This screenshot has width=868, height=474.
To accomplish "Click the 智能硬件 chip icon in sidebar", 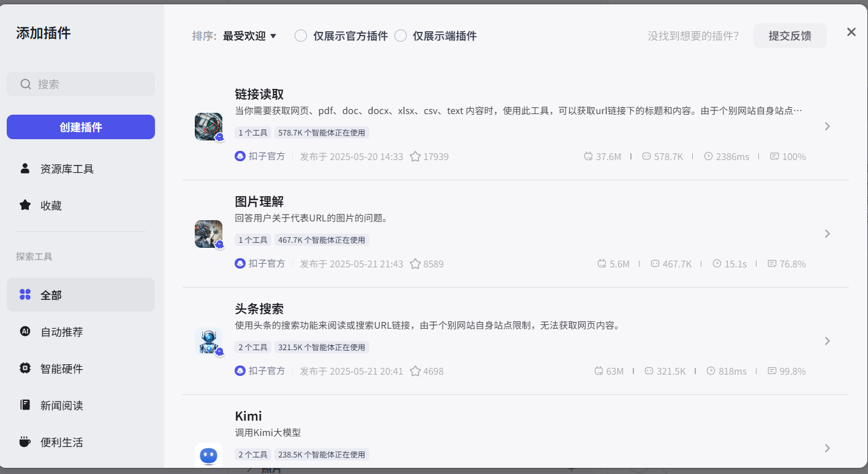I will click(x=25, y=369).
